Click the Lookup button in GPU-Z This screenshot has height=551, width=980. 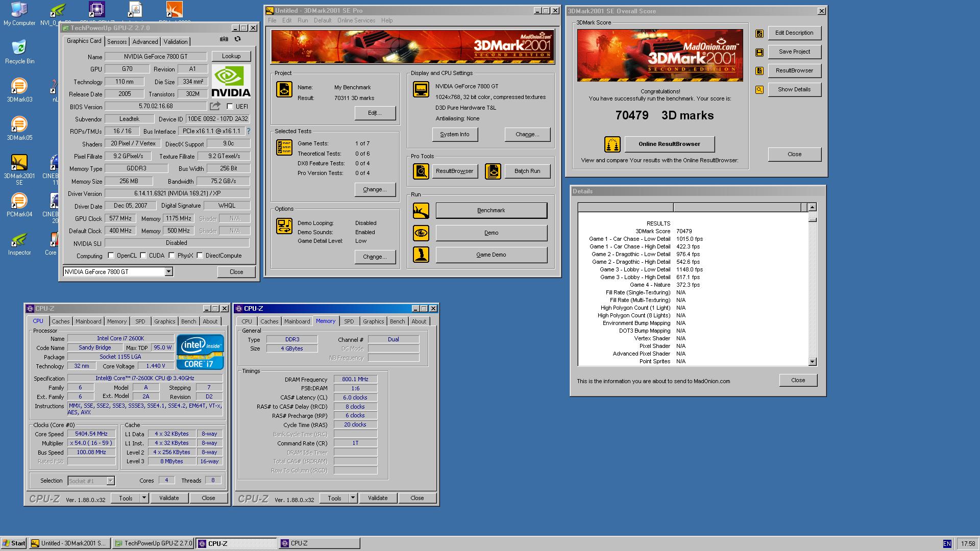pos(231,56)
